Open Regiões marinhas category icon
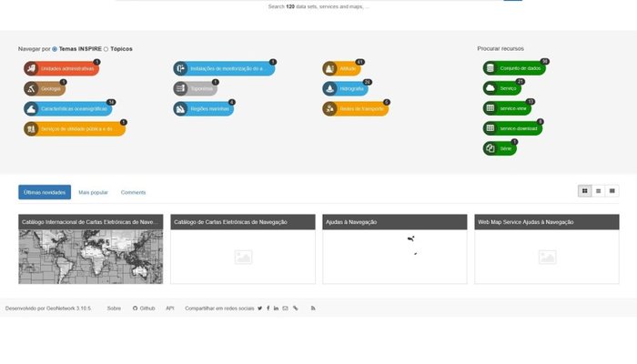Image resolution: width=637 pixels, height=364 pixels. tap(181, 108)
